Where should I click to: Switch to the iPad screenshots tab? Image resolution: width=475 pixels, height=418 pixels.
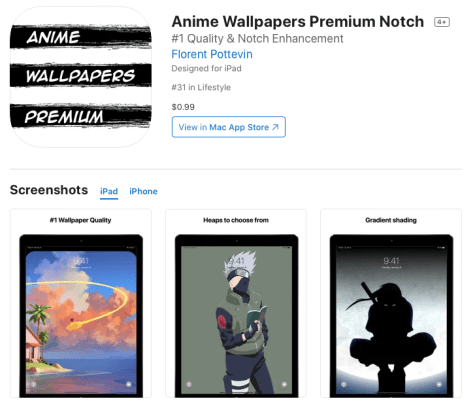point(109,191)
